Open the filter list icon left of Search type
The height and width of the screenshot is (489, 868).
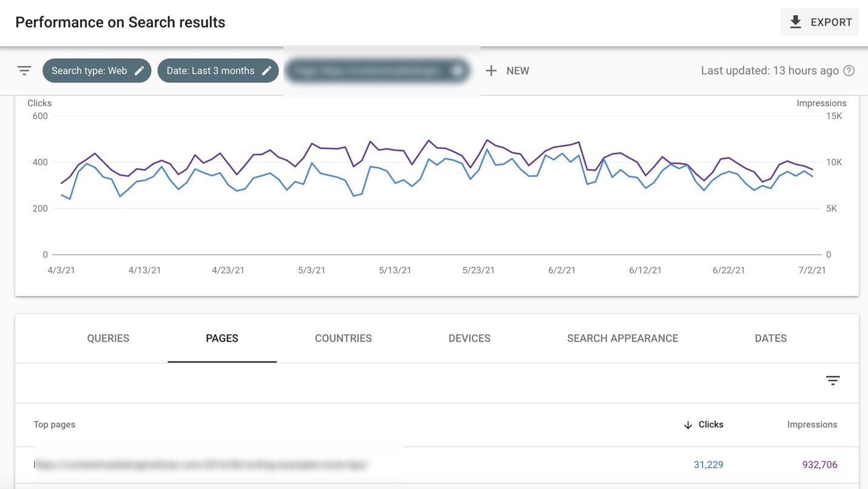click(24, 71)
